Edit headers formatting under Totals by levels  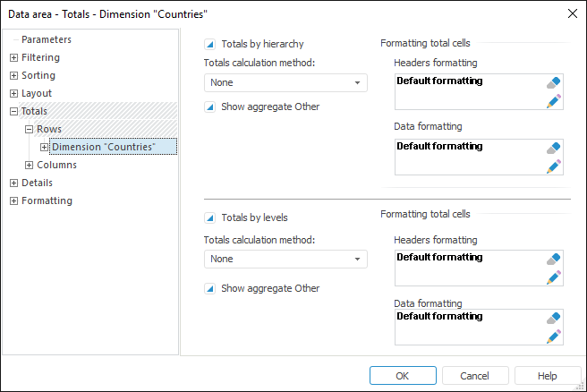[x=554, y=277]
